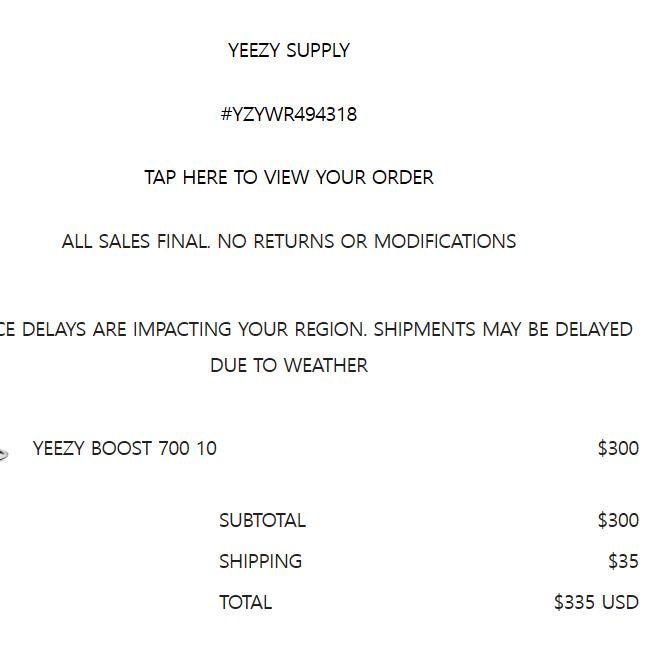This screenshot has height=660, width=660.
Task: Click the DUE TO WEATHER line
Action: (289, 365)
